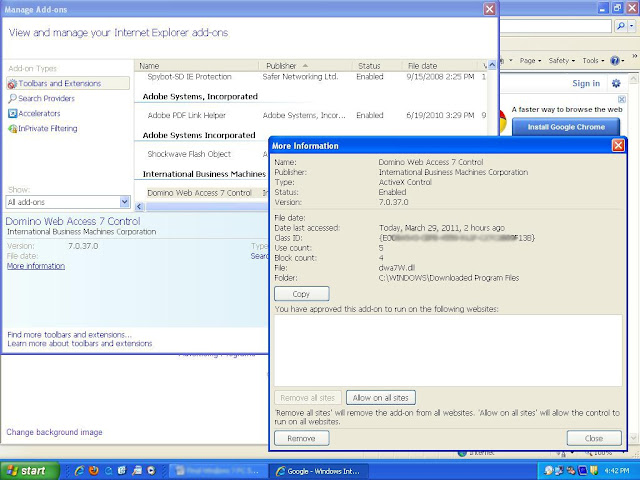Open Learn more about toolbars link
Viewport: 640px width, 480px height.
pyautogui.click(x=80, y=344)
